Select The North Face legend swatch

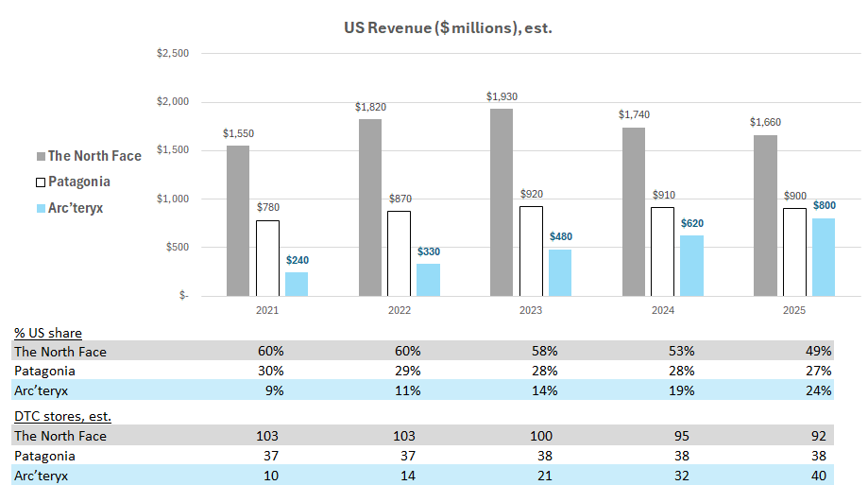tap(41, 157)
